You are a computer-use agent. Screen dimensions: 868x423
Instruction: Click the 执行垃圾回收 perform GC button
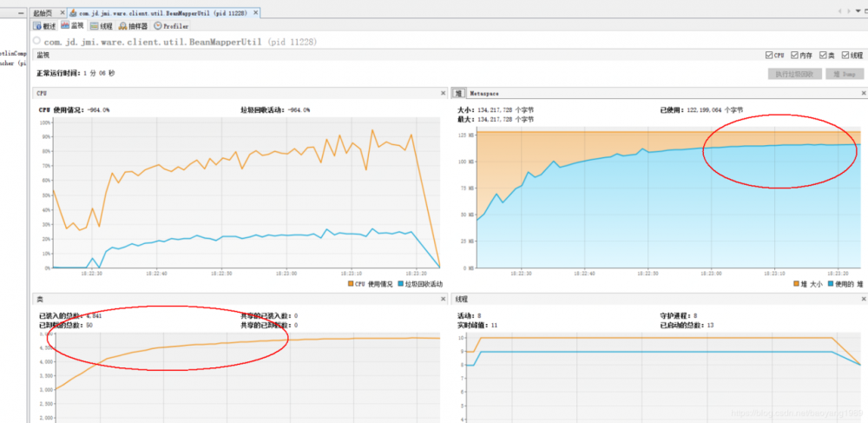click(x=794, y=74)
